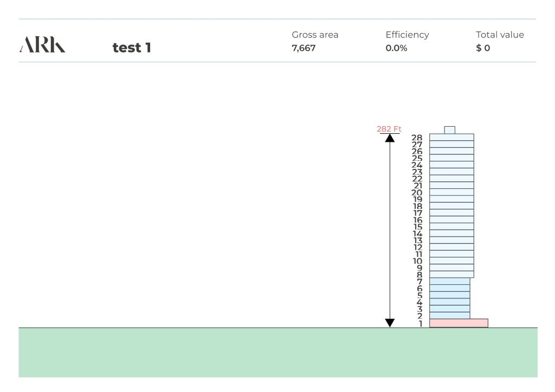Select floor number 28 label
The image size is (555, 392).
pyautogui.click(x=417, y=138)
